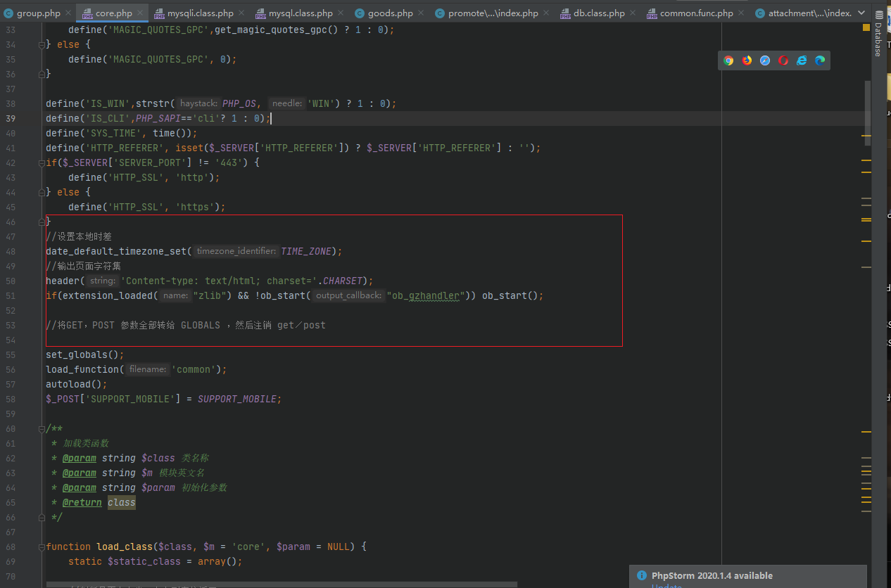Collapse the doc comment at line 60
Viewport: 891px width, 588px height.
(42, 428)
